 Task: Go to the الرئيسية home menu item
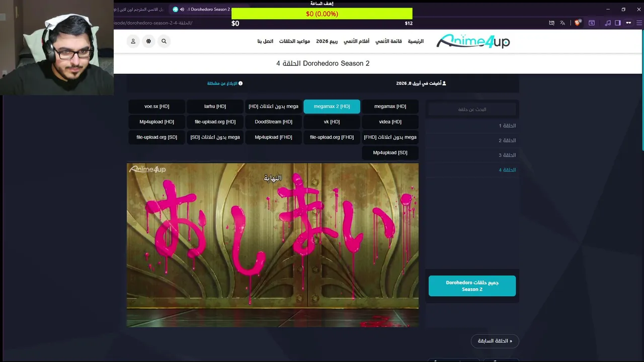(416, 41)
